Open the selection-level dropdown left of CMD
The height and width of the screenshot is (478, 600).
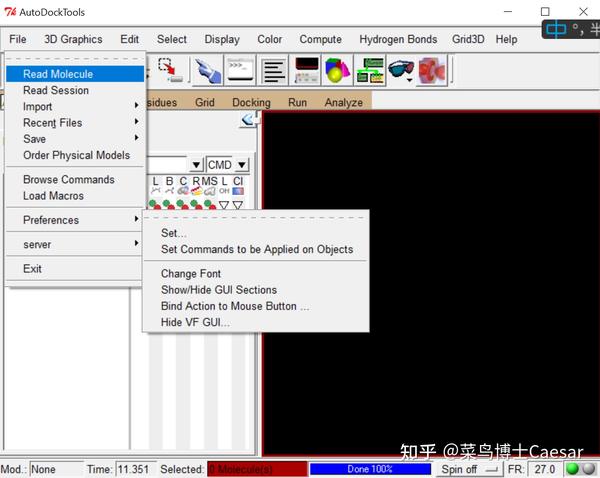pos(196,165)
